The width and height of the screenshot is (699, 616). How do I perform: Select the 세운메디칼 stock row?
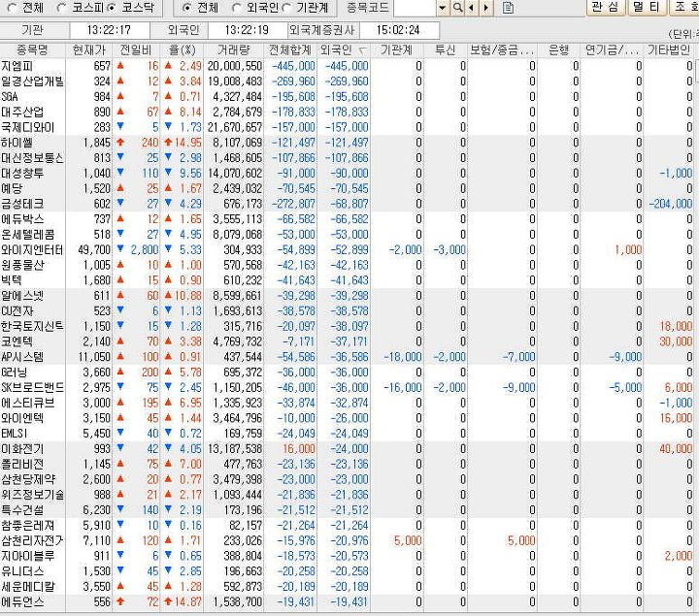point(347,587)
